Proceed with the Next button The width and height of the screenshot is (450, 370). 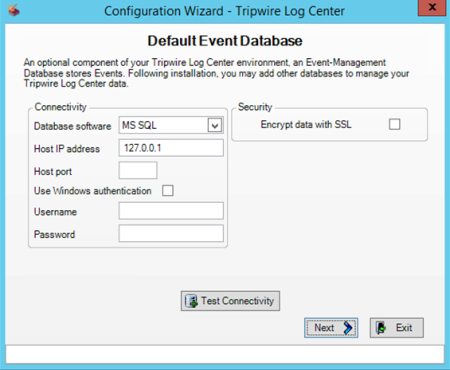coord(331,328)
